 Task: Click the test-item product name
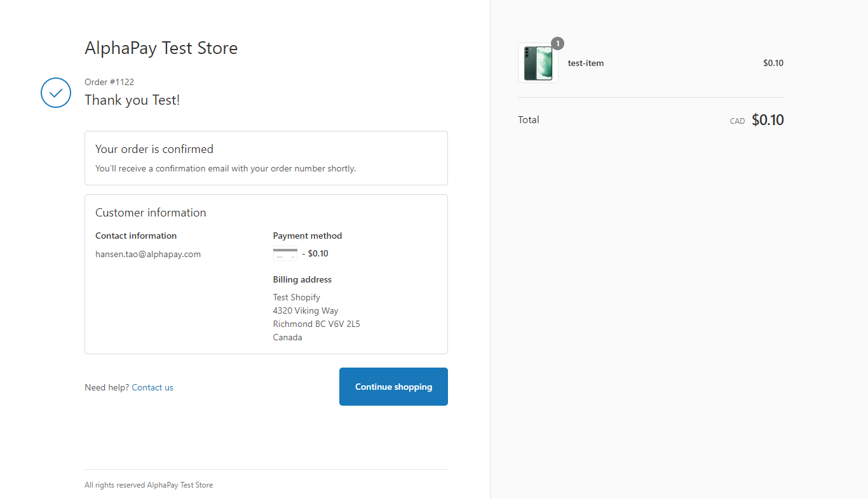[586, 63]
